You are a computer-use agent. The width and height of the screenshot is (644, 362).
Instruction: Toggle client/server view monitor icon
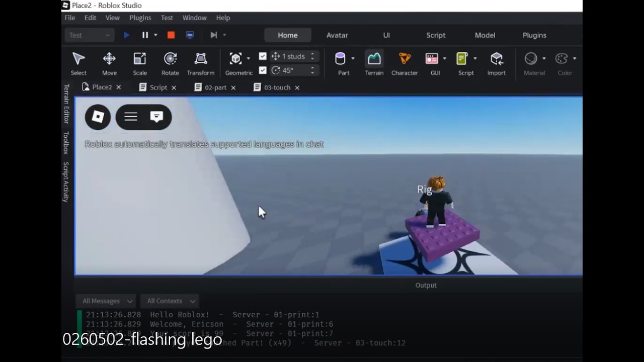coord(190,35)
